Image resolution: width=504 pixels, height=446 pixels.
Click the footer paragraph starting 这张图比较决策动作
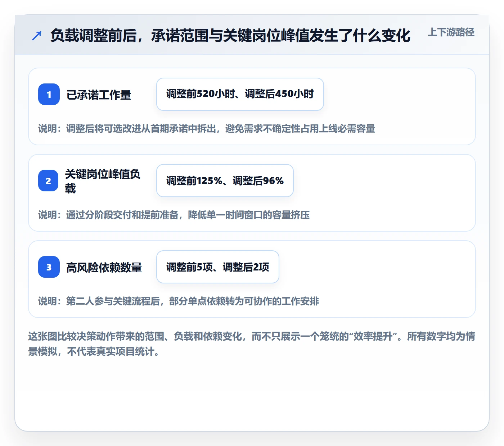(252, 344)
